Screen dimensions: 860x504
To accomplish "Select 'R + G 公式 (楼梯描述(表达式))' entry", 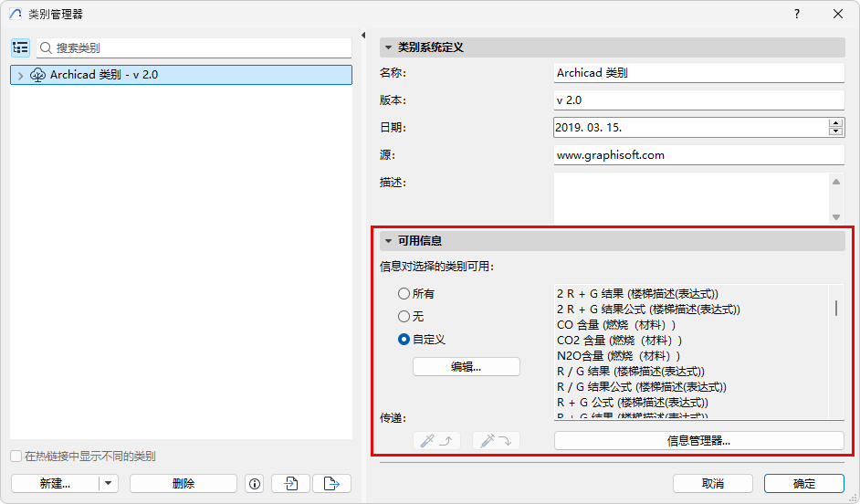I will [633, 402].
